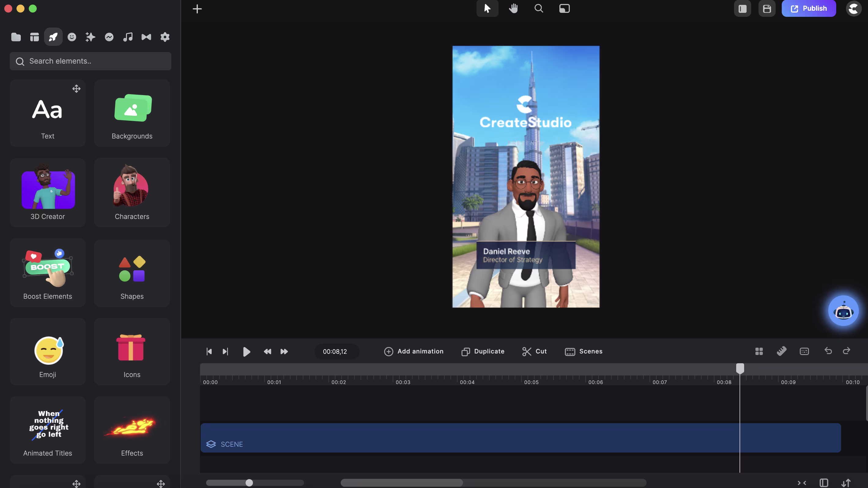
Task: Click the plus add new button
Action: tap(197, 9)
